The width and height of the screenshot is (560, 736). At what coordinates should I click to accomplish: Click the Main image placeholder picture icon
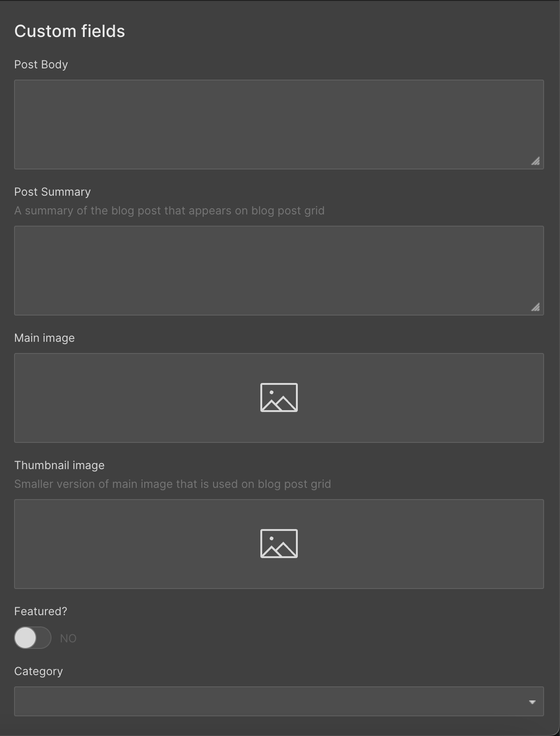point(279,397)
